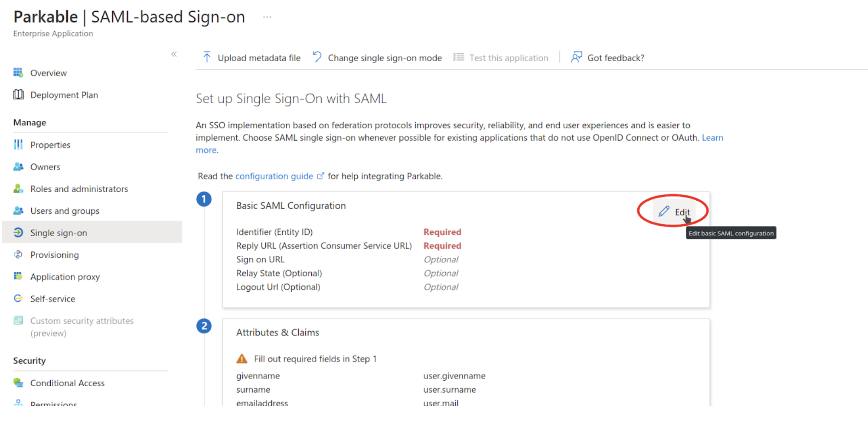Image resolution: width=868 pixels, height=430 pixels.
Task: Edit the Basic SAML Configuration
Action: [x=674, y=212]
